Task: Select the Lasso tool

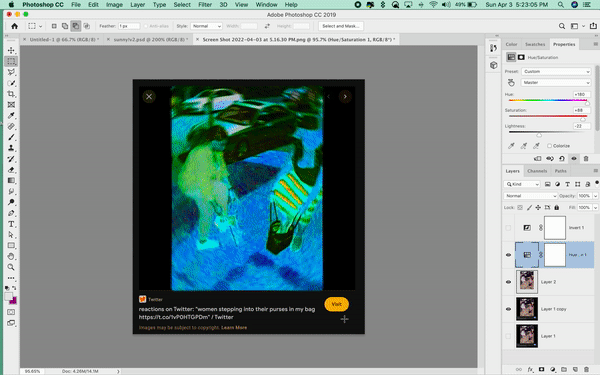Action: pyautogui.click(x=11, y=72)
